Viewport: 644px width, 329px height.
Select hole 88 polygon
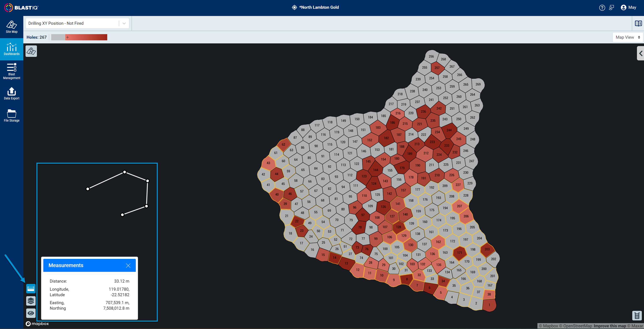[x=303, y=130]
